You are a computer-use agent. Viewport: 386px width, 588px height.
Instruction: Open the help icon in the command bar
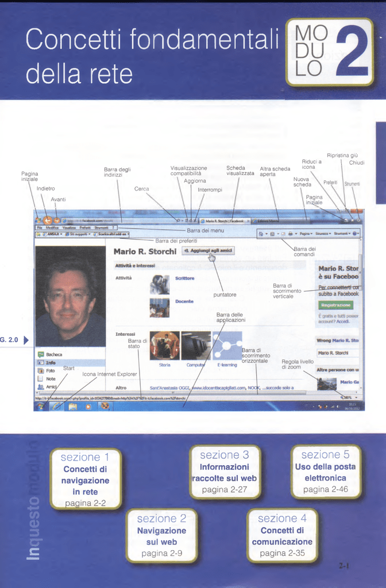pos(354,234)
